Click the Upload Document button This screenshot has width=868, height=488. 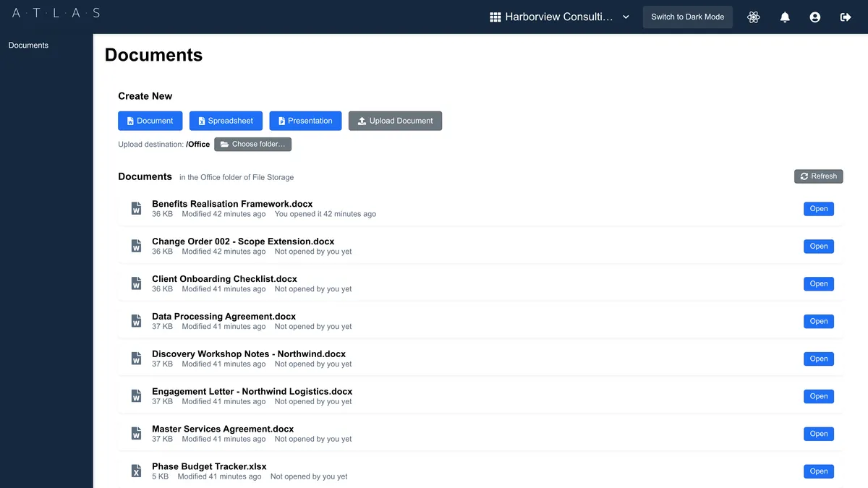click(x=395, y=121)
